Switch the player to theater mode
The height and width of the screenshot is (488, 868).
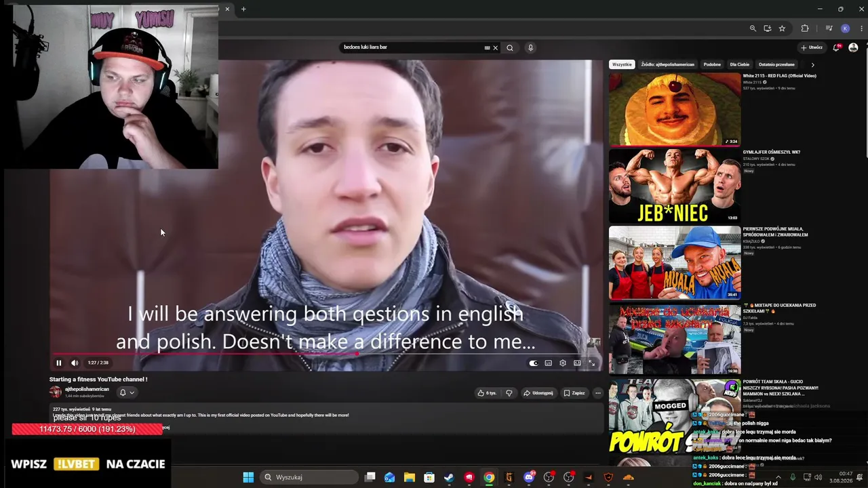[x=577, y=363]
